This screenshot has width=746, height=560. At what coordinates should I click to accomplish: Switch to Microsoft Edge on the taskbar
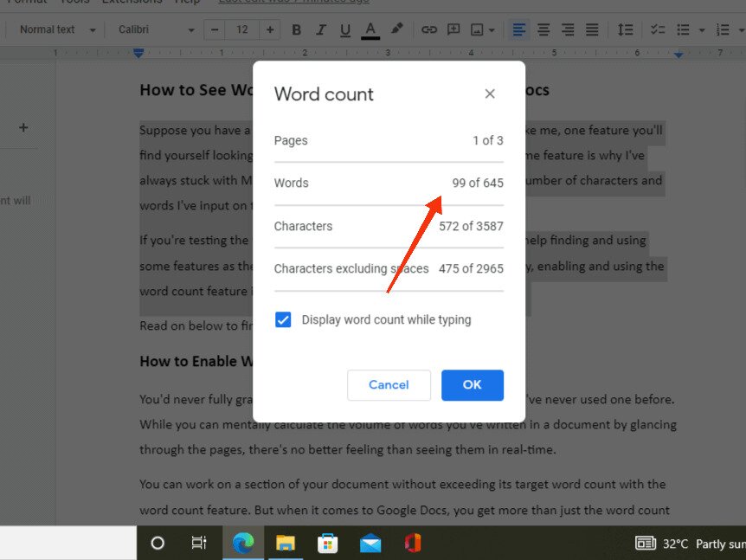242,543
